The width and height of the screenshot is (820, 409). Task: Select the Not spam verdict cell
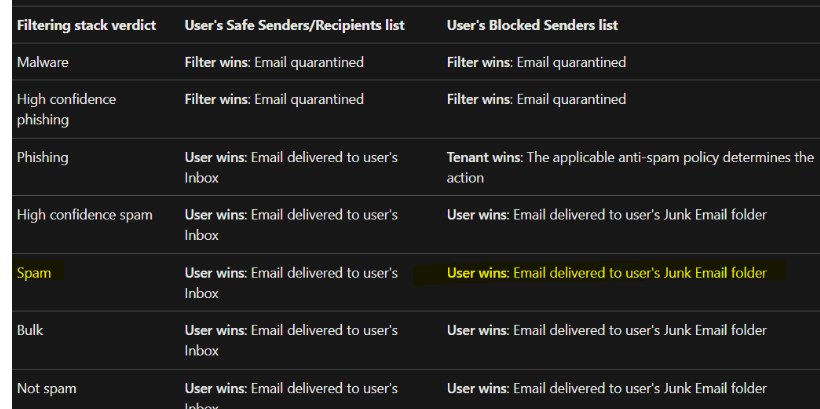47,389
